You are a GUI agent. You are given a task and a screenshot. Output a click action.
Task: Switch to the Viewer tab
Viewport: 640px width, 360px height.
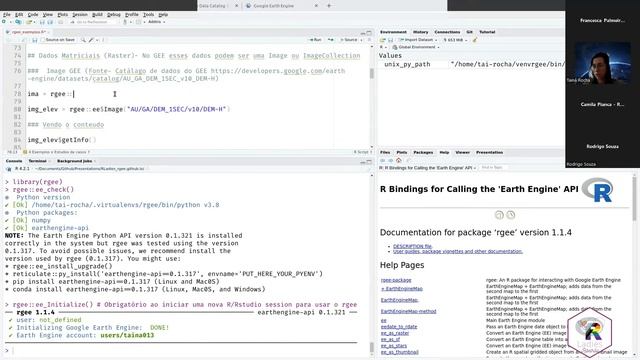click(462, 152)
